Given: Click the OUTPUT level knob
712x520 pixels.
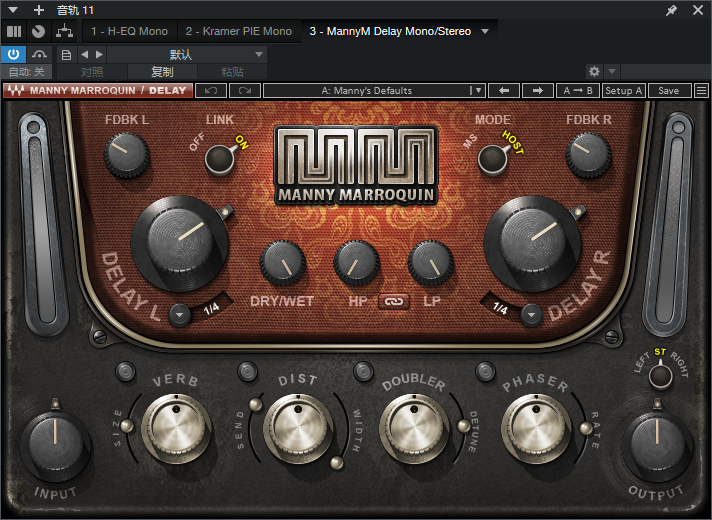Looking at the screenshot, I should point(657,445).
